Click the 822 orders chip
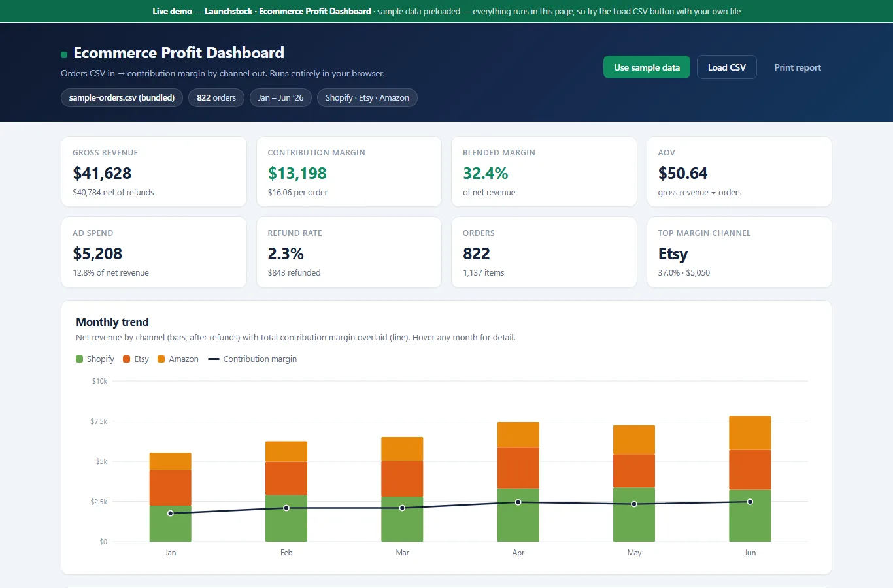 pos(216,98)
